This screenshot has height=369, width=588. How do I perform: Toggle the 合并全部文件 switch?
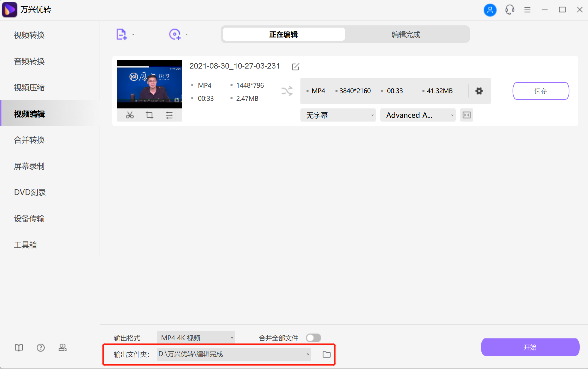coord(313,338)
